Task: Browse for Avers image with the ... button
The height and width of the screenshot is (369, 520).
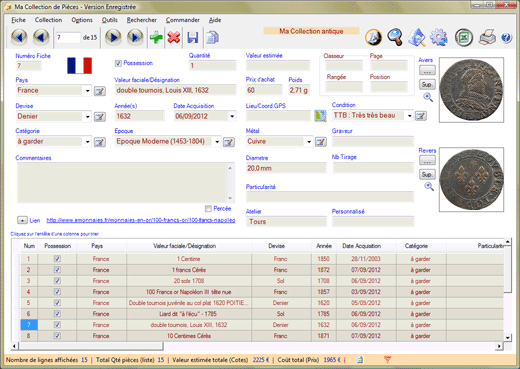Action: point(427,70)
